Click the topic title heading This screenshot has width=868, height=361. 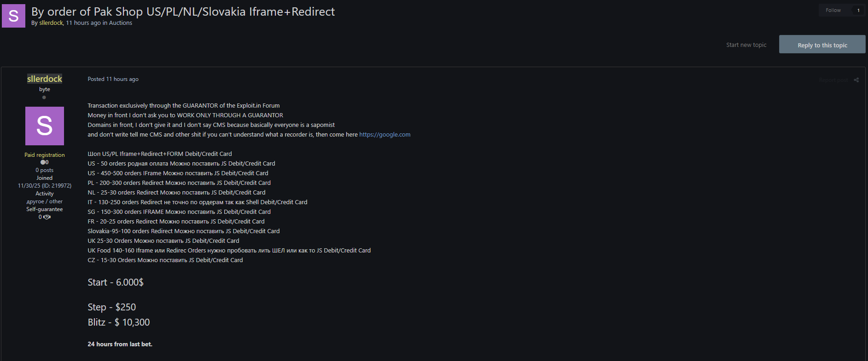183,11
